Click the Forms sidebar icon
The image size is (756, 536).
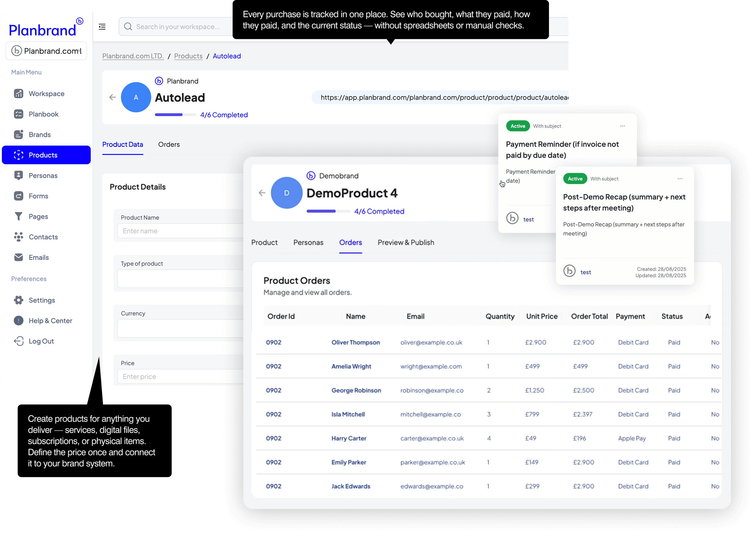pyautogui.click(x=19, y=196)
